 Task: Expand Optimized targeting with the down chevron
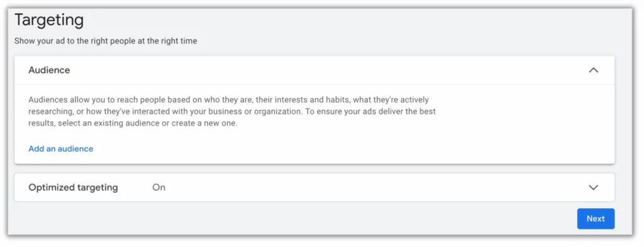tap(593, 187)
